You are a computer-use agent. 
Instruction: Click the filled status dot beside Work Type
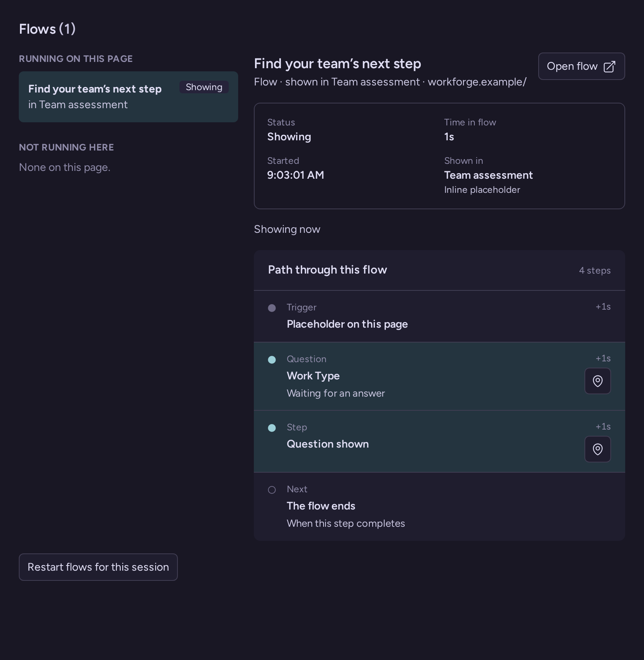click(272, 360)
